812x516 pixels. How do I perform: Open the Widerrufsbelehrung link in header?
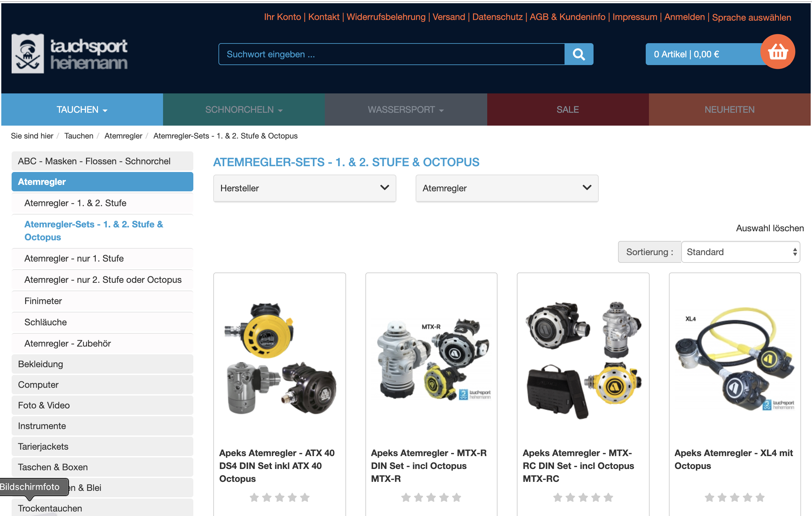[x=386, y=17]
